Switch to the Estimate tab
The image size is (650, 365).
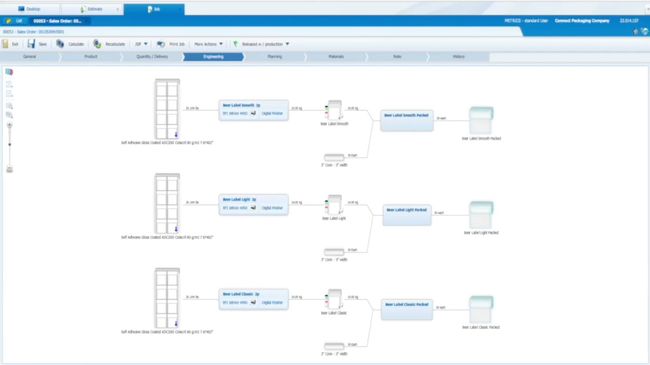[92, 9]
